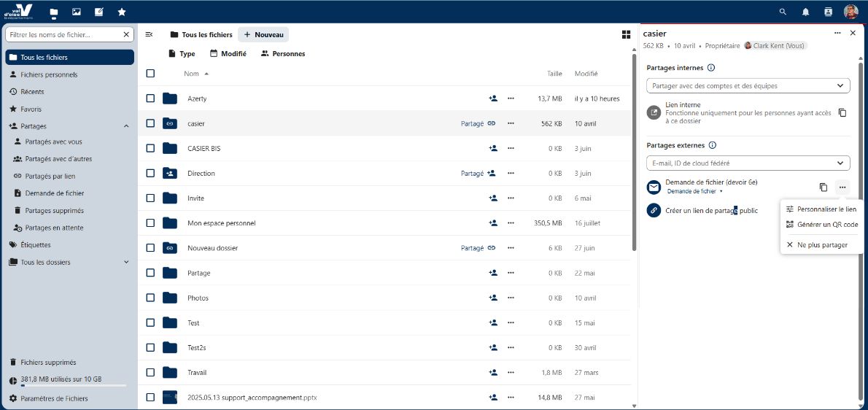Screen dimensions: 868x410
Task: Select Ne plus partager in the menu
Action: pyautogui.click(x=821, y=245)
